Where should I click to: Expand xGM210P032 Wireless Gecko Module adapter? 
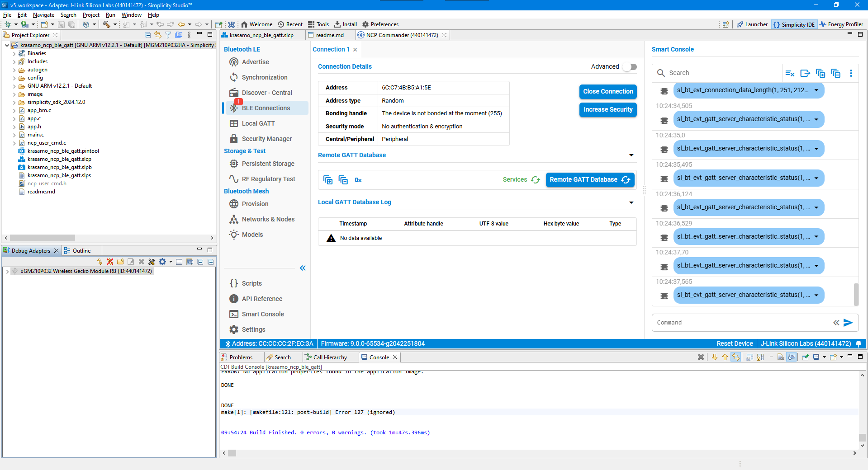(7, 272)
